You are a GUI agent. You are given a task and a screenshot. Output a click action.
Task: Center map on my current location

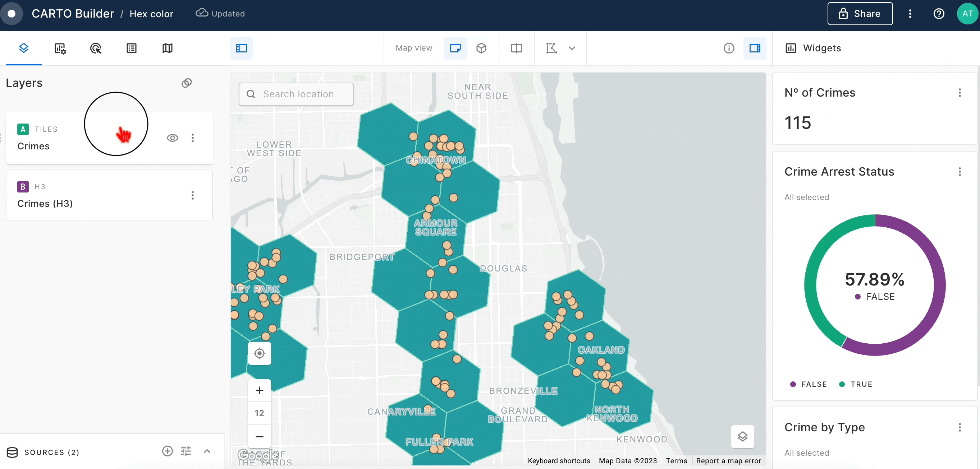click(260, 353)
